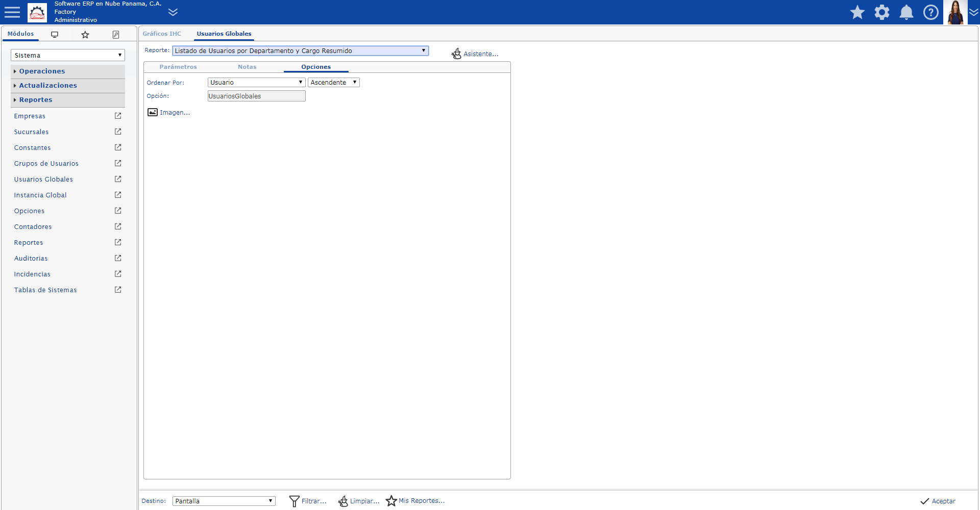This screenshot has height=510, width=980.
Task: Open Usuarios Globales external icon
Action: (118, 179)
